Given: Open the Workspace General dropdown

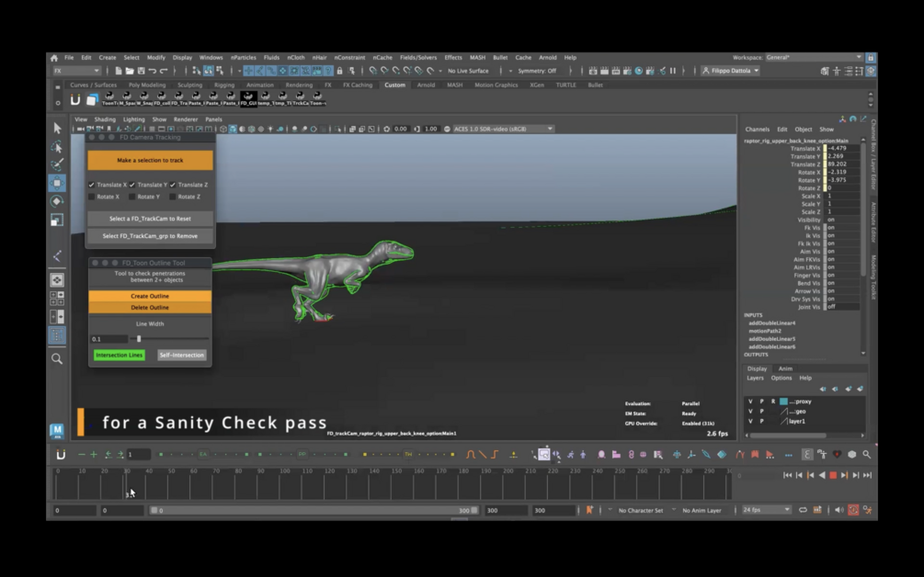Looking at the screenshot, I should pos(814,58).
